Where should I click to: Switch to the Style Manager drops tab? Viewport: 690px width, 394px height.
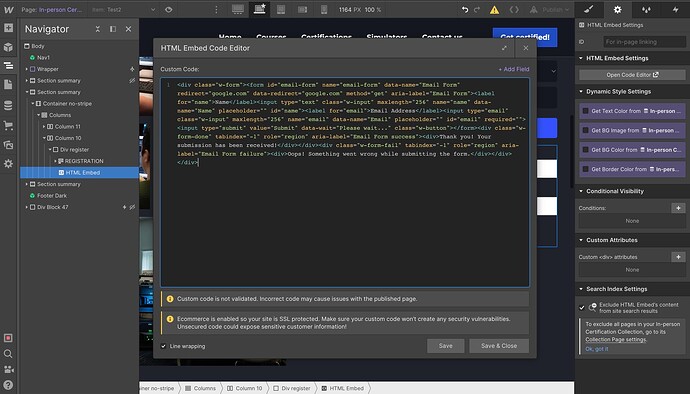tap(646, 9)
